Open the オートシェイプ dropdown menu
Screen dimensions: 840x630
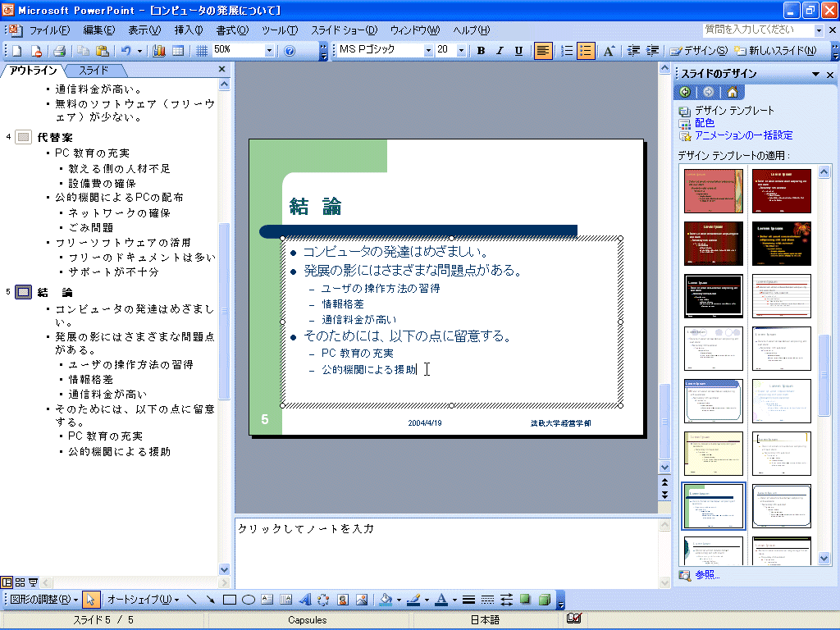pyautogui.click(x=143, y=600)
